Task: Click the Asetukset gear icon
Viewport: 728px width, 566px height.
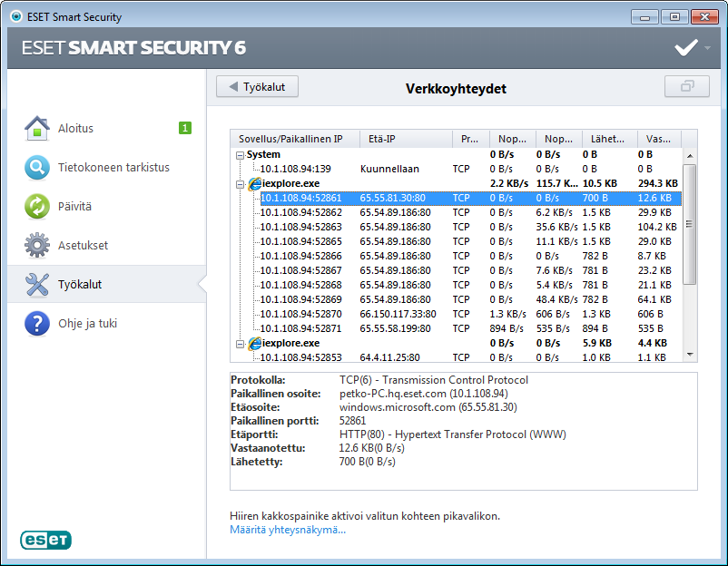Action: (x=37, y=245)
